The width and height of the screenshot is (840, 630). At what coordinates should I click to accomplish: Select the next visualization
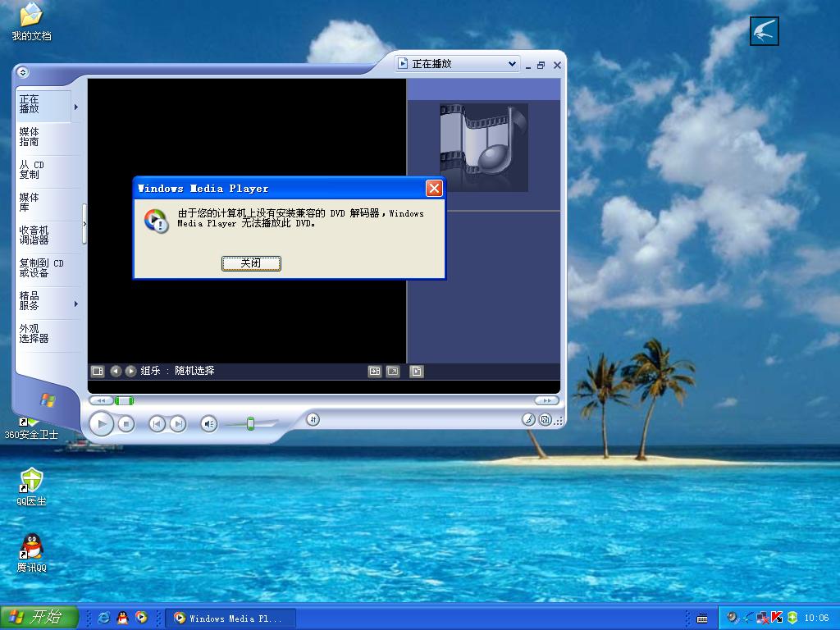pos(130,371)
